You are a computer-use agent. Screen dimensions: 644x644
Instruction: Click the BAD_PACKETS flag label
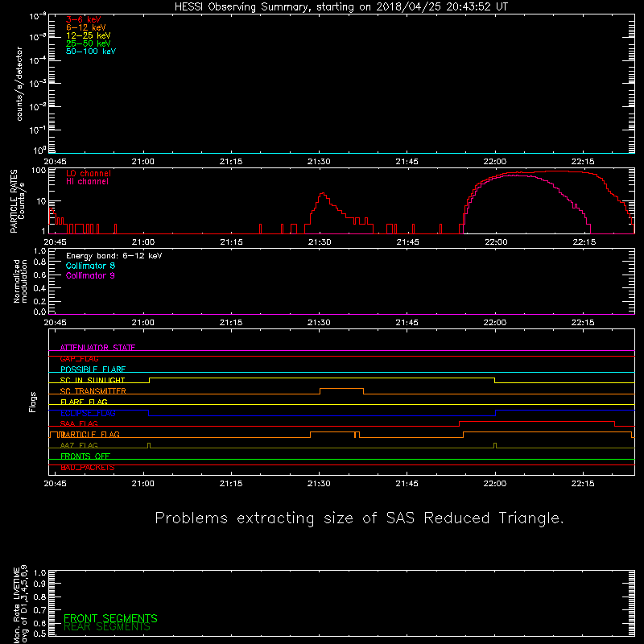click(88, 468)
